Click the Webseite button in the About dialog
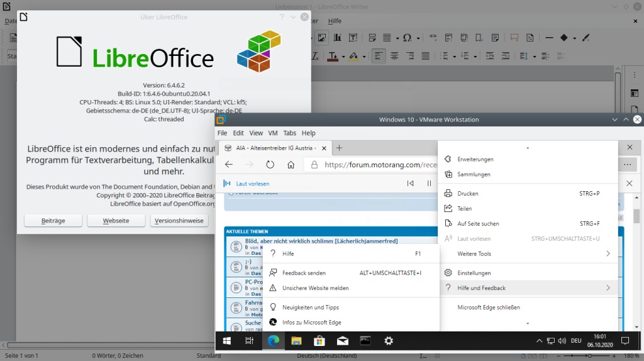The image size is (644, 361). click(x=116, y=221)
